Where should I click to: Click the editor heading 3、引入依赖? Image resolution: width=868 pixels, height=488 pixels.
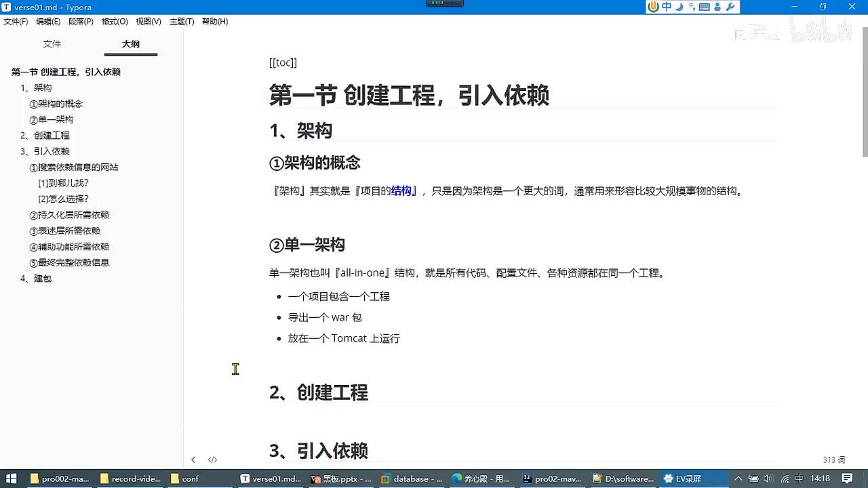pyautogui.click(x=319, y=451)
